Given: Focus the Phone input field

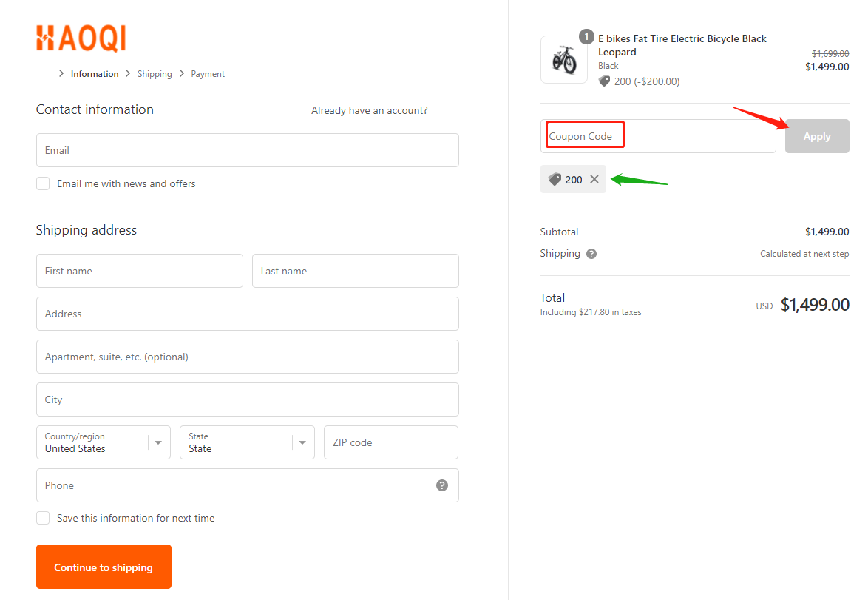Looking at the screenshot, I should [248, 485].
